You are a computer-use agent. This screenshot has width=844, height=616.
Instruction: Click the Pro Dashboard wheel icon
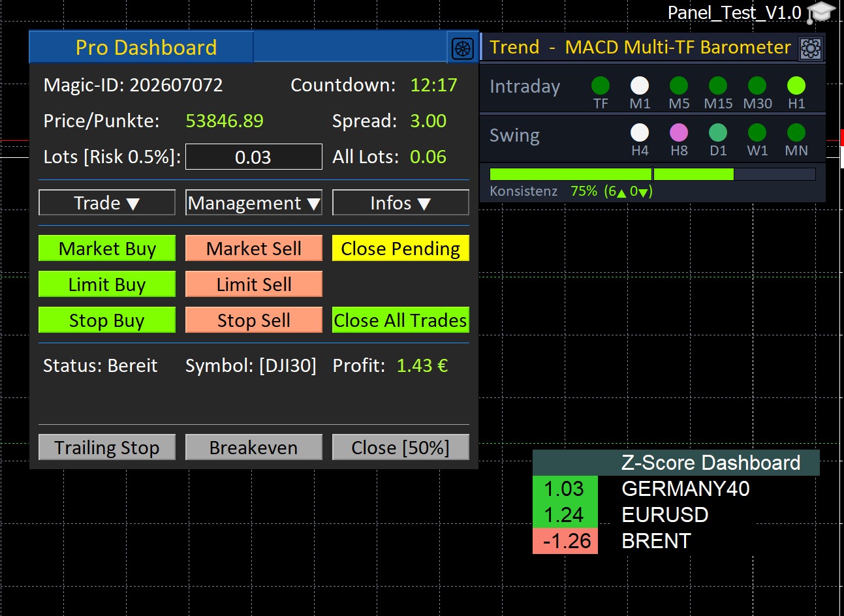coord(463,48)
